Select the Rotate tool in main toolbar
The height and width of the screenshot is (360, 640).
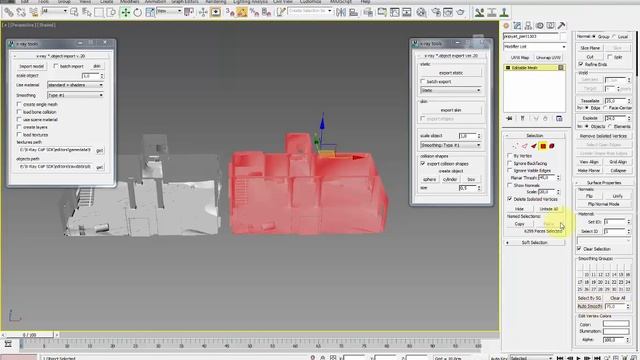coord(138,13)
